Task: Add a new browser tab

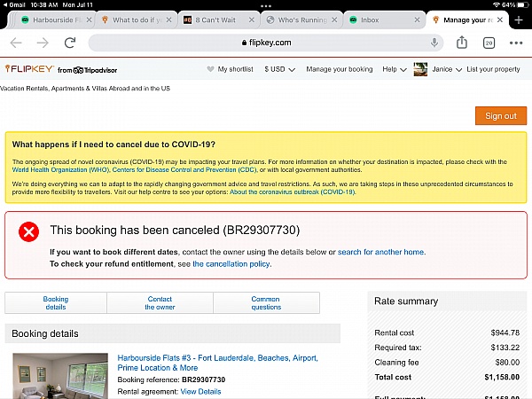Action: 519,20
